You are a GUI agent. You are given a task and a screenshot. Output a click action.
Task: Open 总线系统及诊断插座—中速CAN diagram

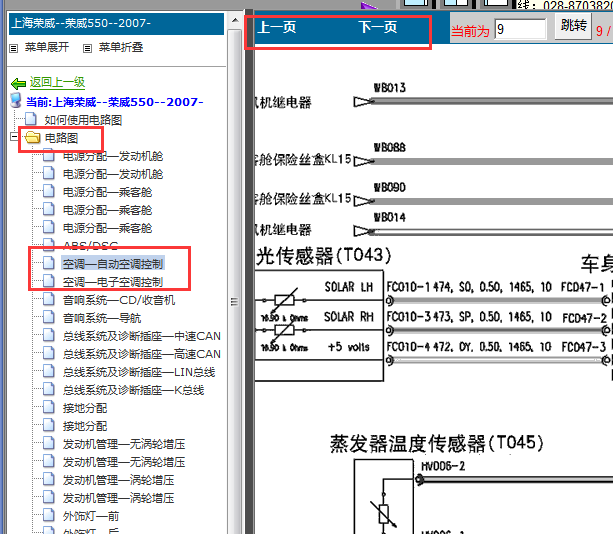pos(142,336)
